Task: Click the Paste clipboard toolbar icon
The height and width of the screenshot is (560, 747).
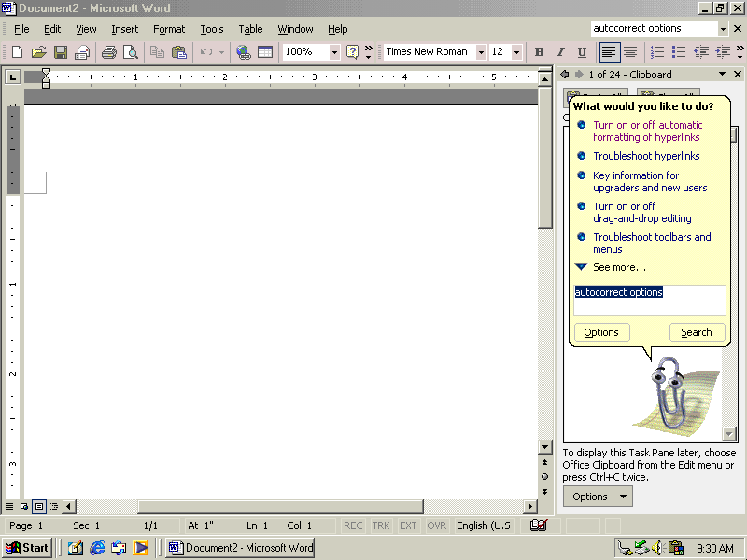Action: (x=178, y=52)
